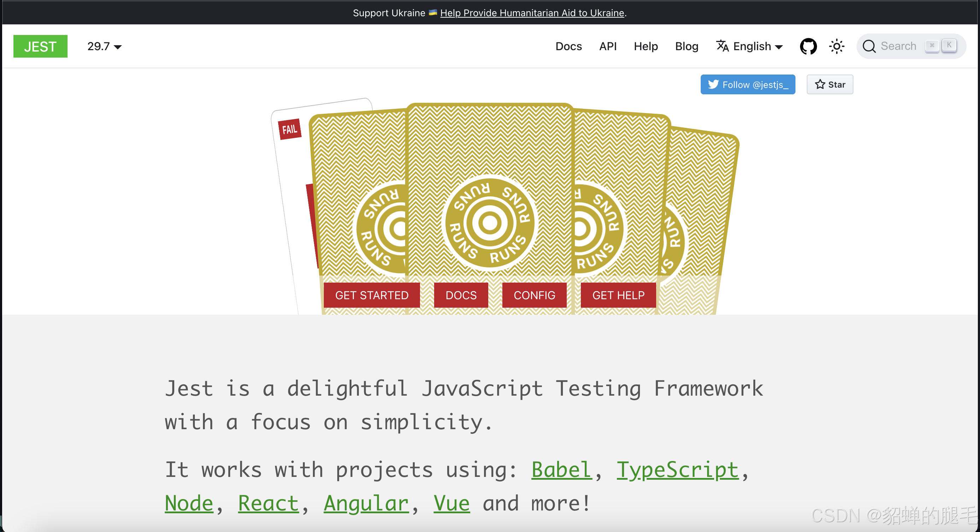Follow the Vue link

tap(451, 503)
